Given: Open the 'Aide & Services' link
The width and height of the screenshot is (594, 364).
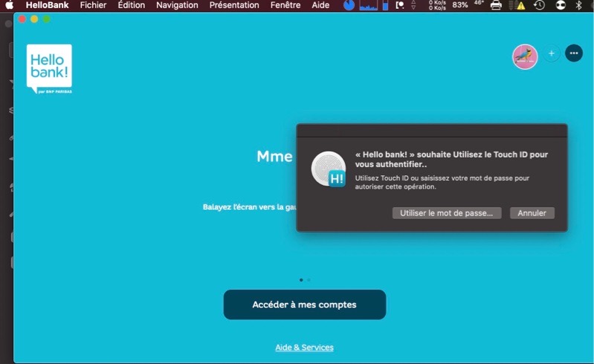Looking at the screenshot, I should tap(304, 348).
